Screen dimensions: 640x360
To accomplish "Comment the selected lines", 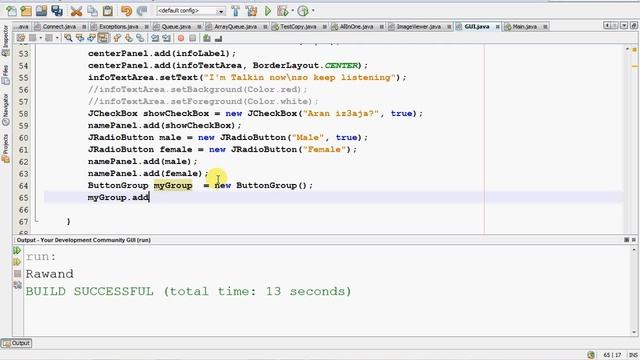I will click(x=207, y=38).
